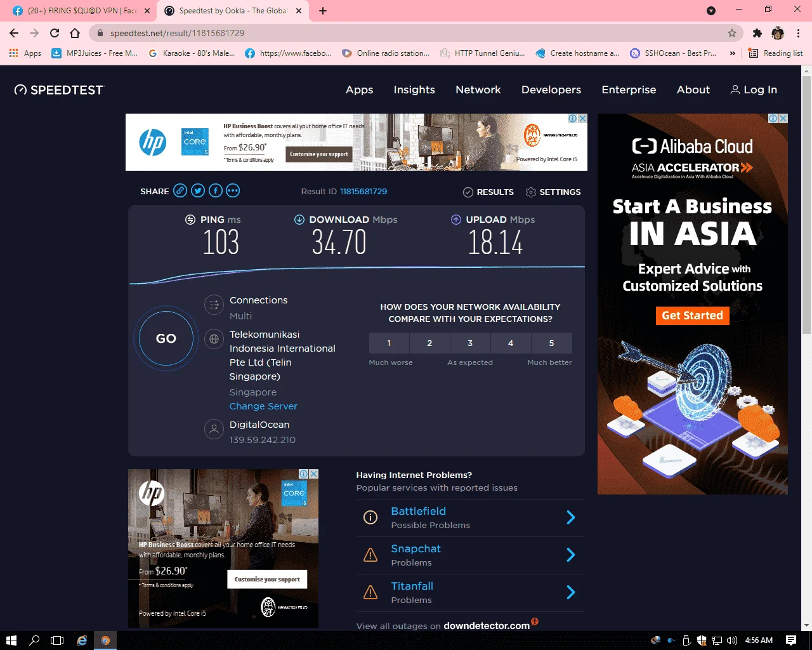812x650 pixels.
Task: Reload the current page
Action: [x=55, y=33]
